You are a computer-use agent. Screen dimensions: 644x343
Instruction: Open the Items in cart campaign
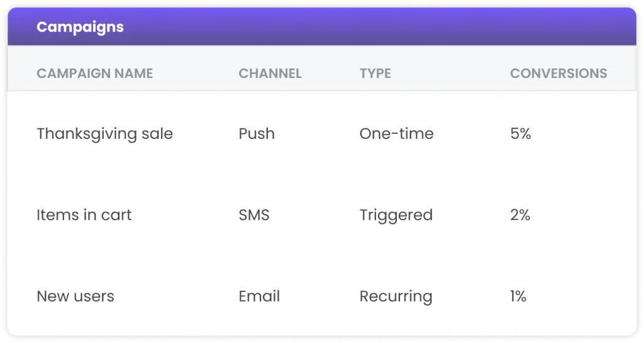(84, 215)
